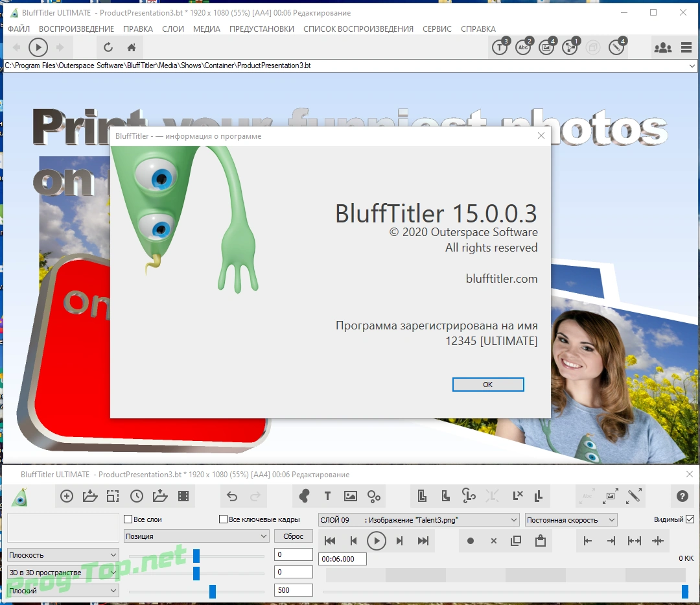This screenshot has height=605, width=700.
Task: Click the undo arrow icon
Action: click(231, 496)
